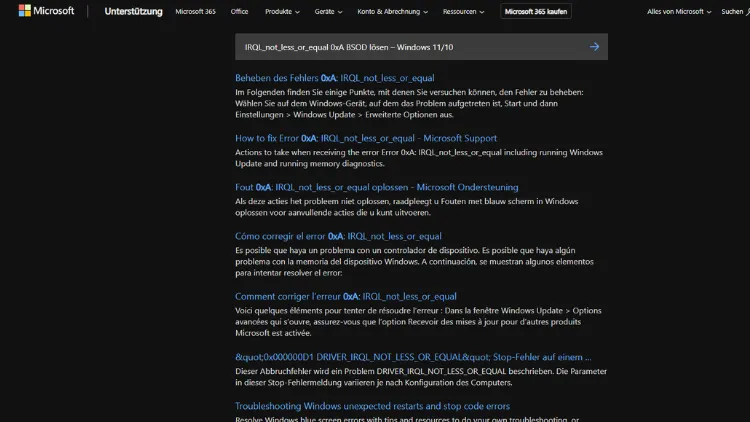Open the Unterstützung home link
The width and height of the screenshot is (750, 422).
coord(133,11)
